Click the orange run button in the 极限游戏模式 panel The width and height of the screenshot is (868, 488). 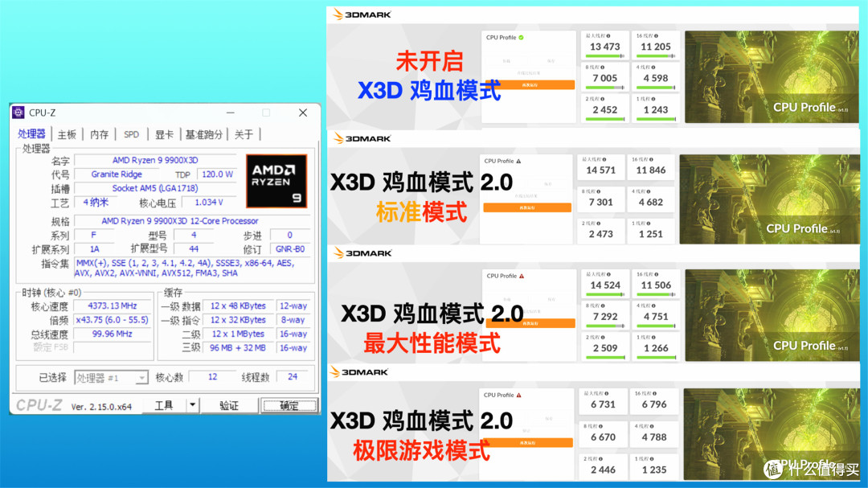pyautogui.click(x=527, y=443)
